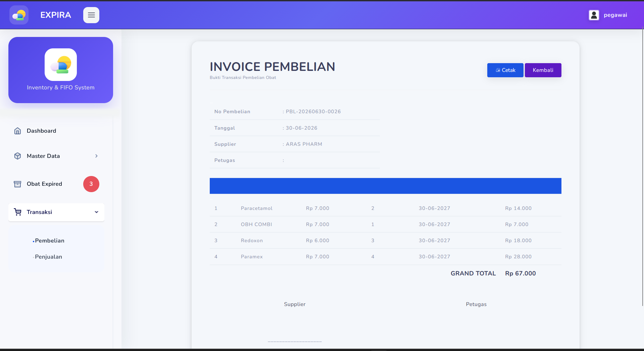
Task: Click the blue table header bar
Action: pos(386,186)
